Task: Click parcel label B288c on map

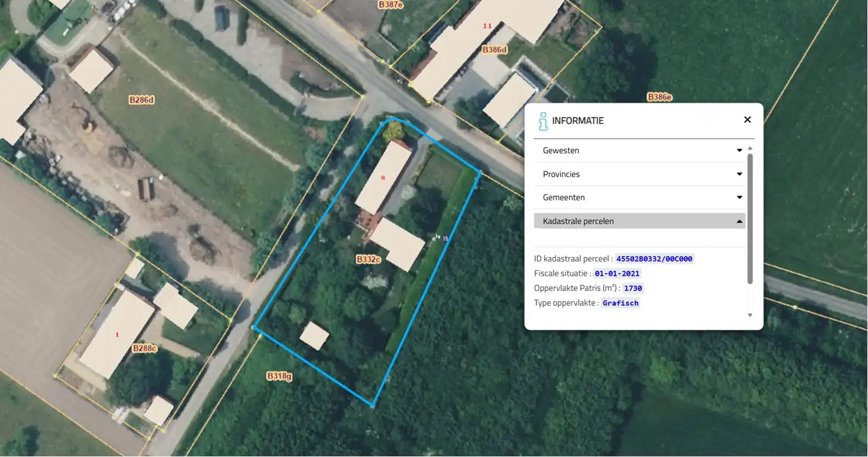Action: [144, 349]
